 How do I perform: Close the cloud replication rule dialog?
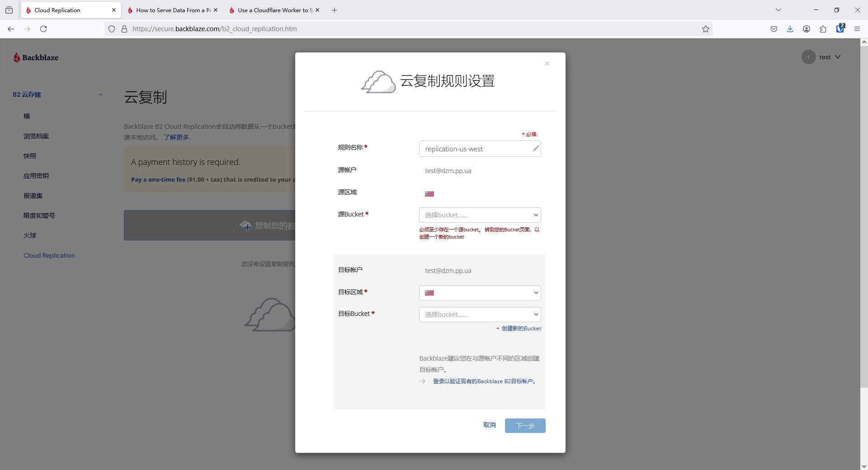tap(547, 64)
